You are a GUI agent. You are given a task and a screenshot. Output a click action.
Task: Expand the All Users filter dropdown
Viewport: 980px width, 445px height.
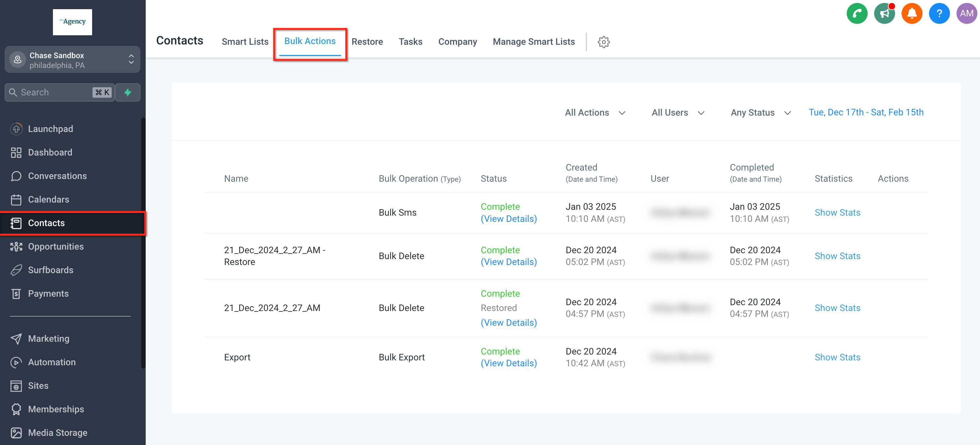(678, 113)
